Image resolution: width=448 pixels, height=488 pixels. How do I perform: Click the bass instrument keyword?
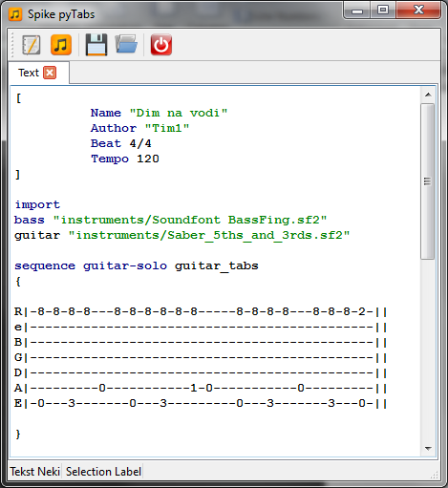[30, 220]
